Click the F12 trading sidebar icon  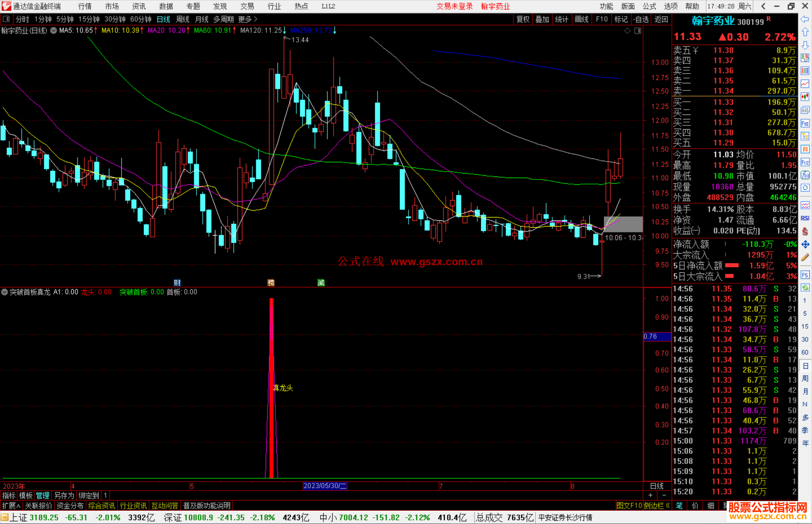pos(805,162)
